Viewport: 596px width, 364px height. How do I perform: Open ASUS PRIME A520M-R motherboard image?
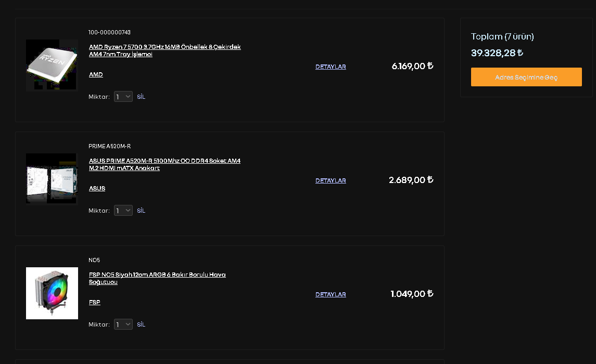(52, 179)
